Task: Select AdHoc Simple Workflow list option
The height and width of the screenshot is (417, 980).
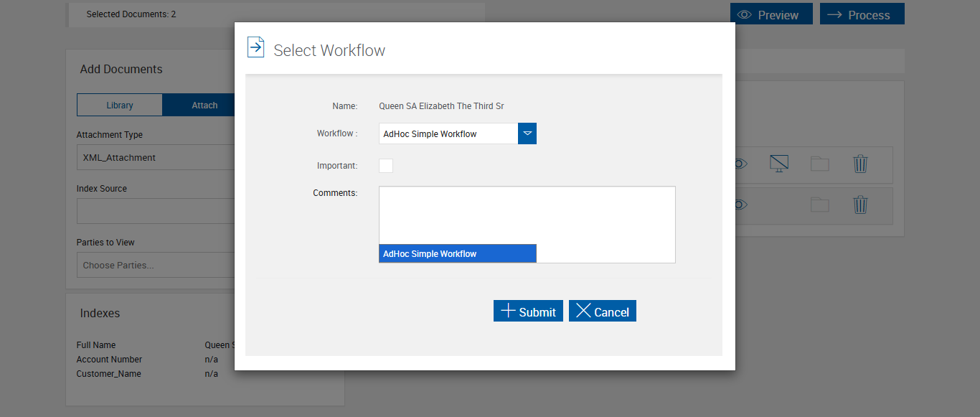Action: 457,253
